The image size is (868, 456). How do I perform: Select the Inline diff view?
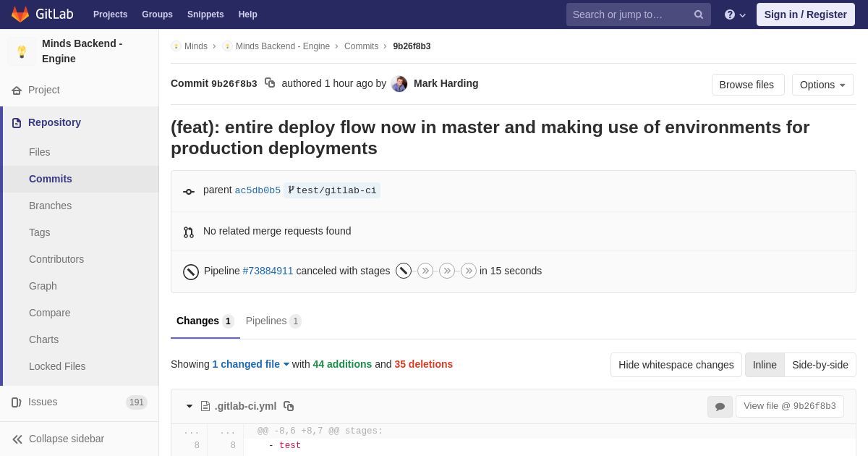tap(765, 365)
